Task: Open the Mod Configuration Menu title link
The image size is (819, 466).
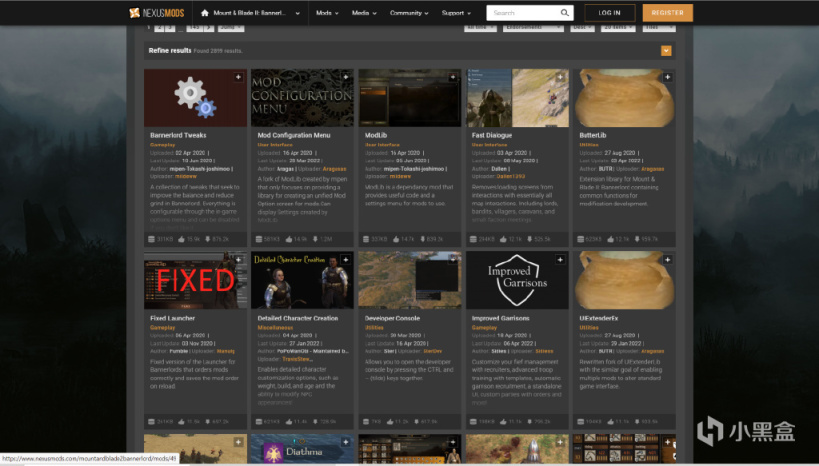Action: click(294, 135)
